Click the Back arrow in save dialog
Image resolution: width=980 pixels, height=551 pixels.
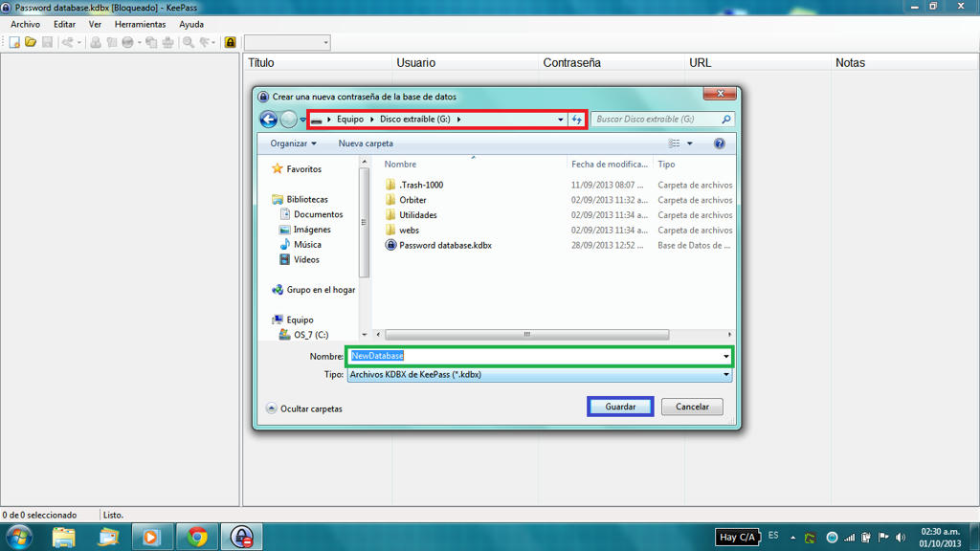point(269,119)
